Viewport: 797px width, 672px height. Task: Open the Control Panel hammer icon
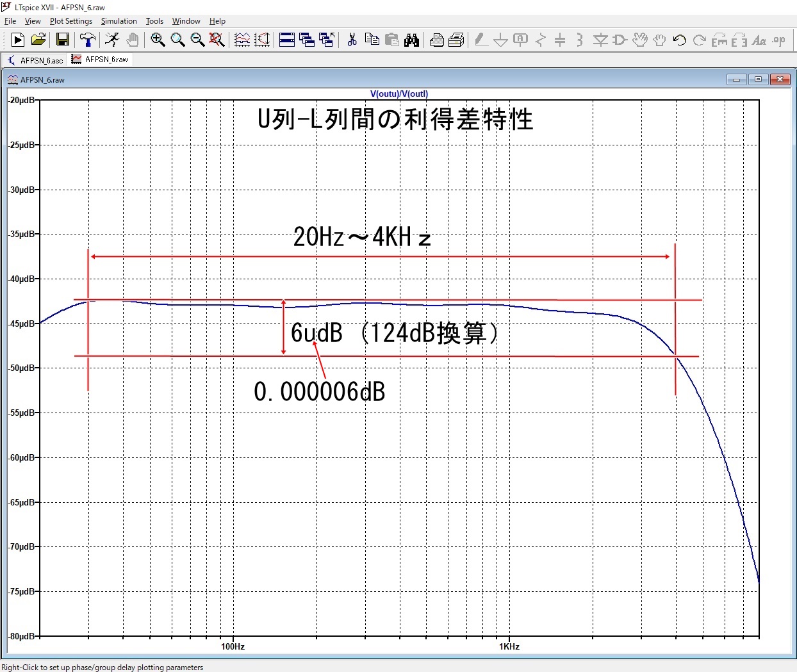pos(88,40)
